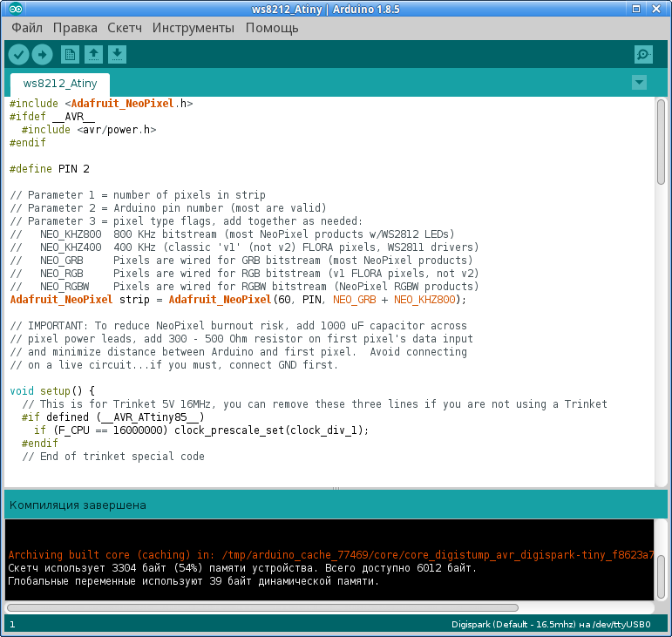The width and height of the screenshot is (672, 637).
Task: Expand the tab options dropdown arrow
Action: (639, 82)
